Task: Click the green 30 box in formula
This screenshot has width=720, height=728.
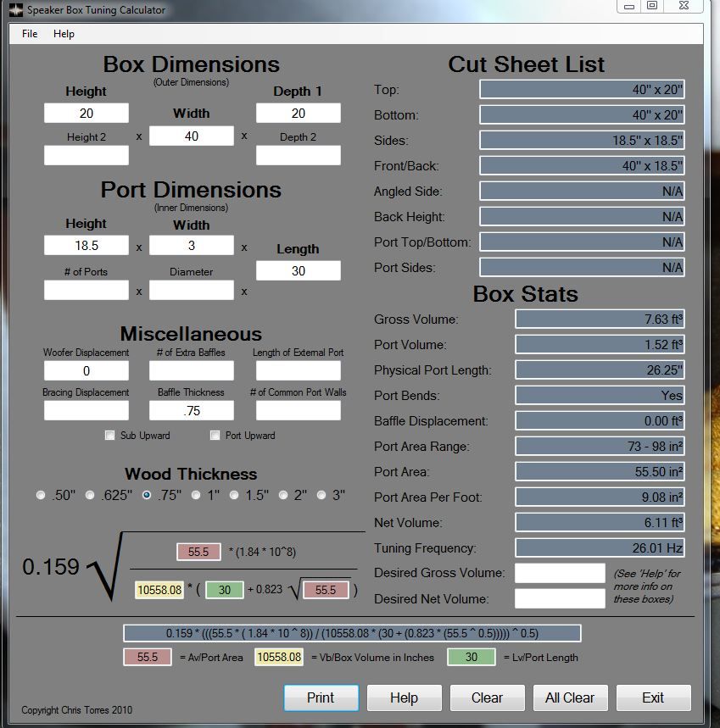Action: click(225, 590)
